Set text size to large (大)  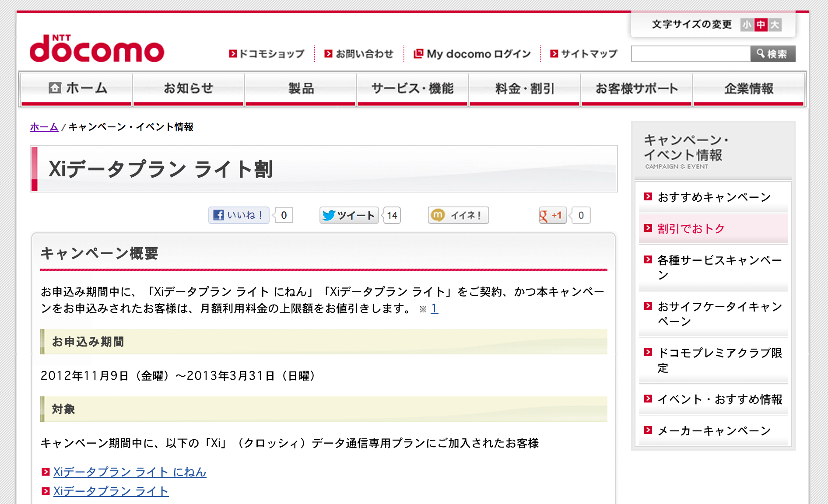coord(775,25)
